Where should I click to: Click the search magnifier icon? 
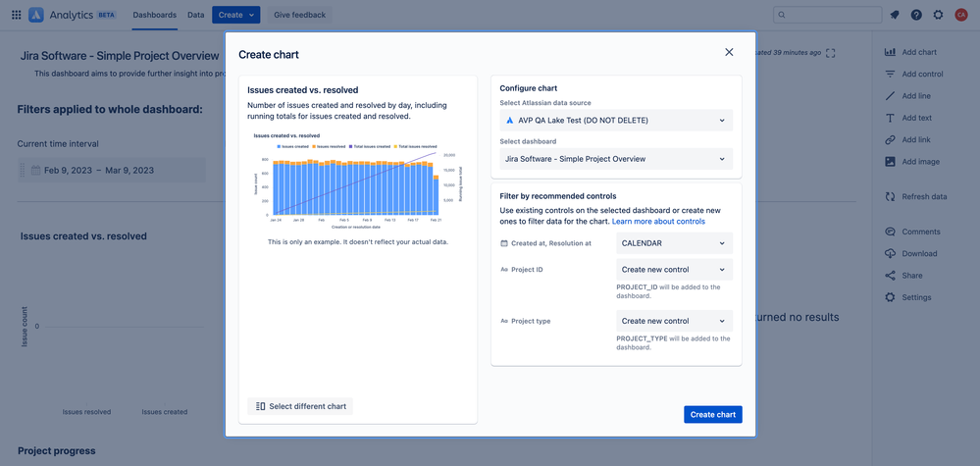point(782,15)
